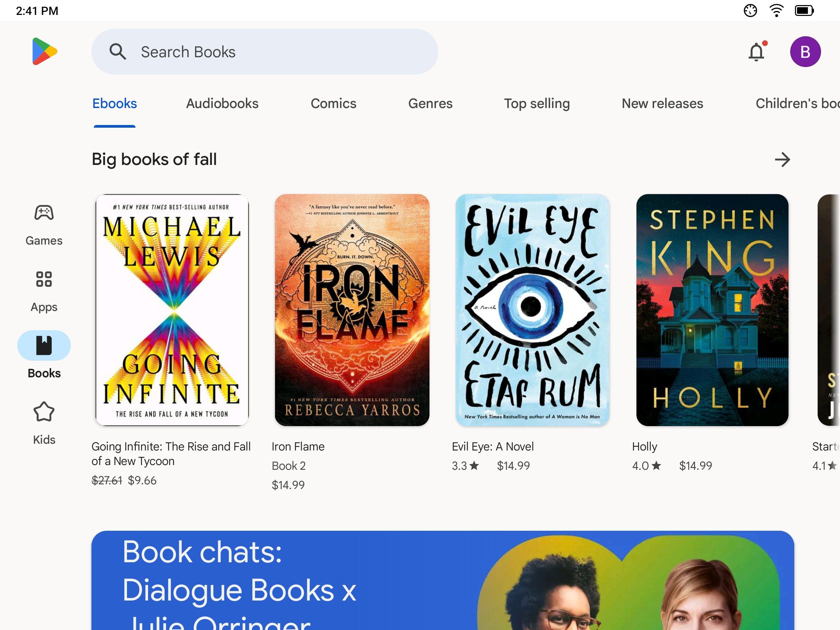The width and height of the screenshot is (840, 630).
Task: Click the Big books of fall heading
Action: (154, 160)
